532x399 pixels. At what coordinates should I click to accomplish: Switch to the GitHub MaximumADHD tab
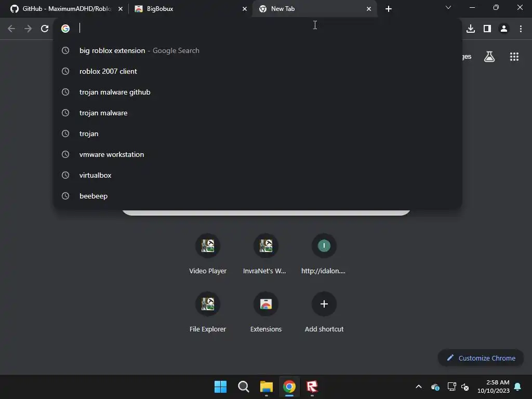66,9
